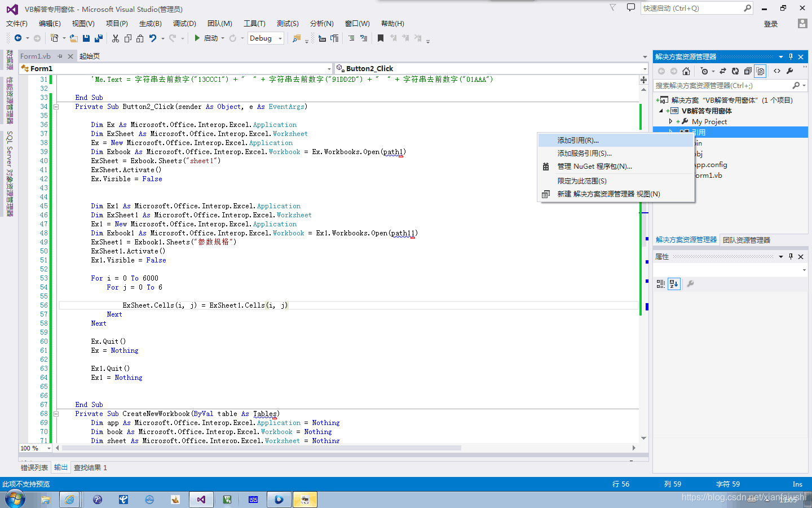This screenshot has width=812, height=508.
Task: Start debugging with green play button
Action: pyautogui.click(x=197, y=38)
